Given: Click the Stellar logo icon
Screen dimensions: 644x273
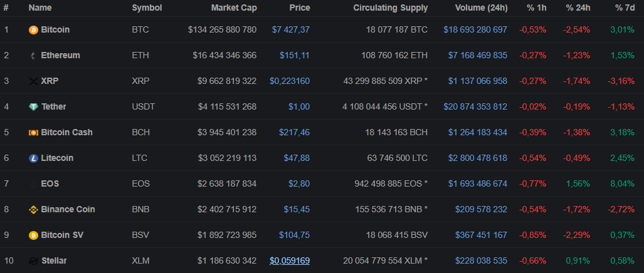Looking at the screenshot, I should (33, 261).
